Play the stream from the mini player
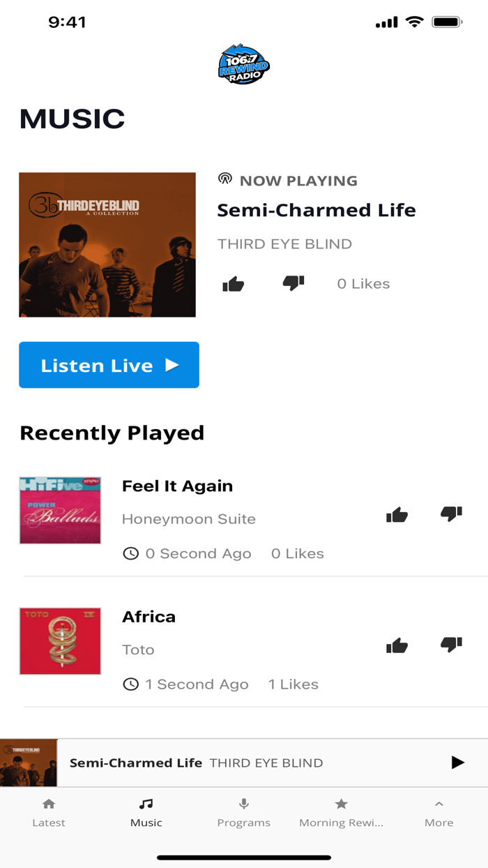Screen dimensions: 488x868 pyautogui.click(x=458, y=763)
